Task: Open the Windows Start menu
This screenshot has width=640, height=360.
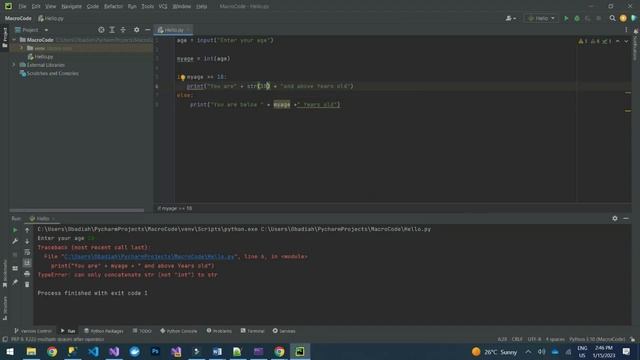Action: point(10,351)
